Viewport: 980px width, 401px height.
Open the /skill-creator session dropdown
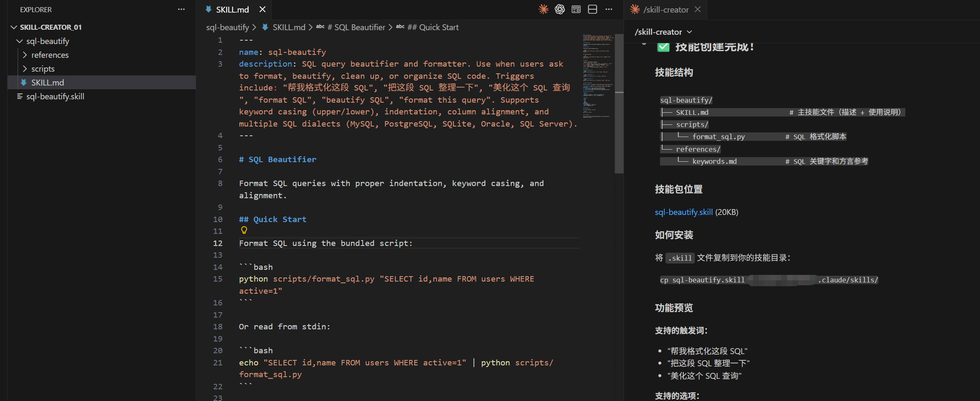[x=663, y=32]
